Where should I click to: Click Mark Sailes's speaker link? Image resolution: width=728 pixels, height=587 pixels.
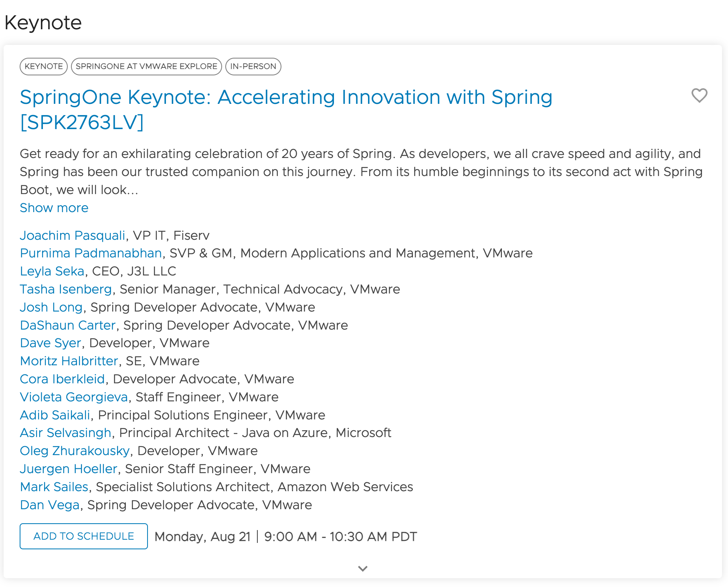(54, 487)
